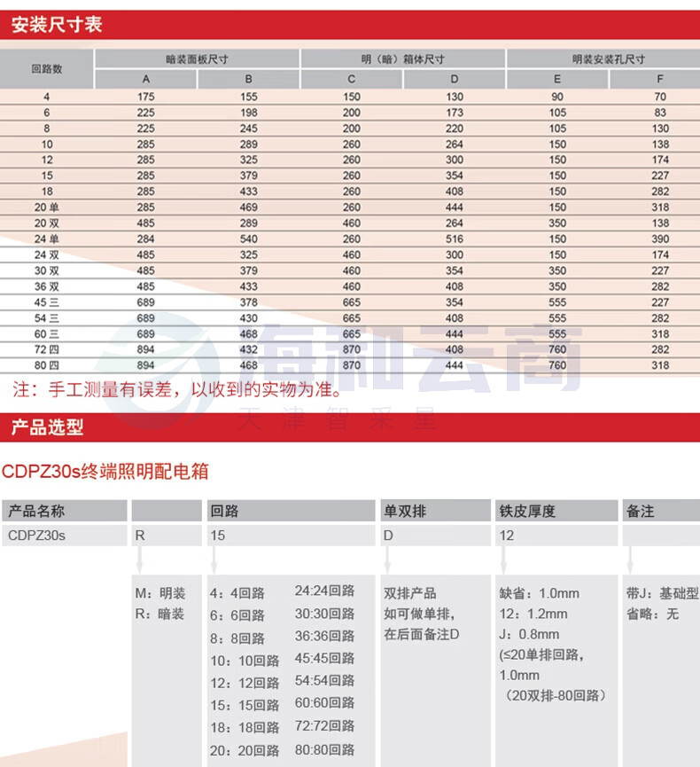Click value 220 in the 8-circuit row
Viewport: 700px width, 767px height.
click(x=455, y=129)
